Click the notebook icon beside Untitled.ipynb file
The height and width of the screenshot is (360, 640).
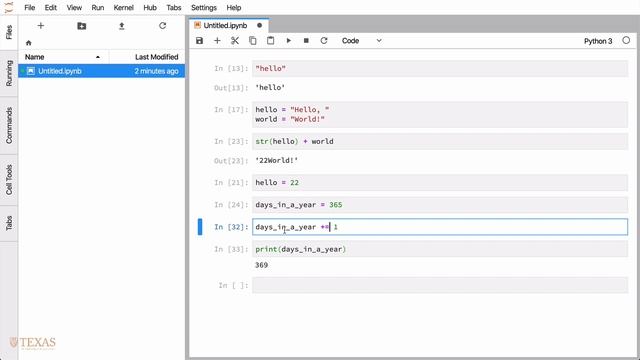tap(31, 71)
